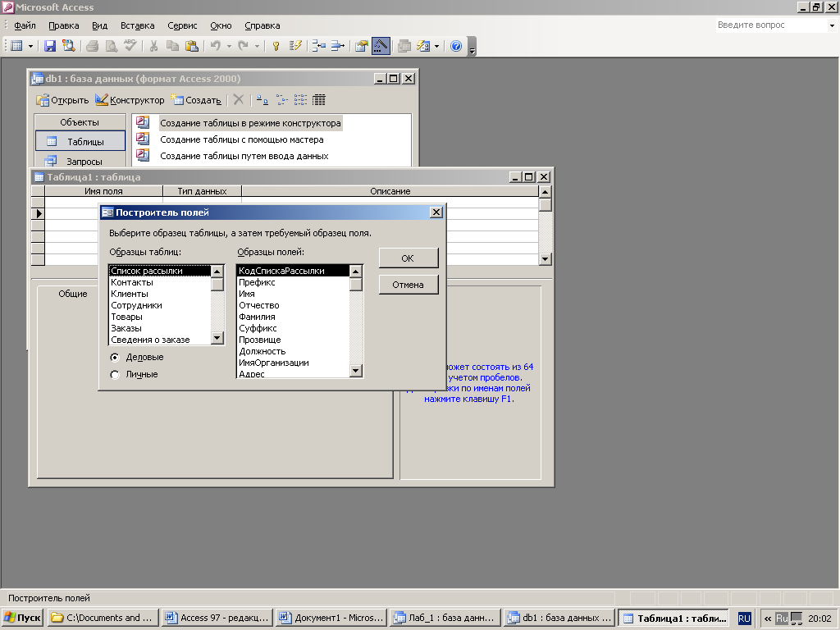Open the Redo history dropdown arrow
The image size is (840, 630).
point(257,47)
